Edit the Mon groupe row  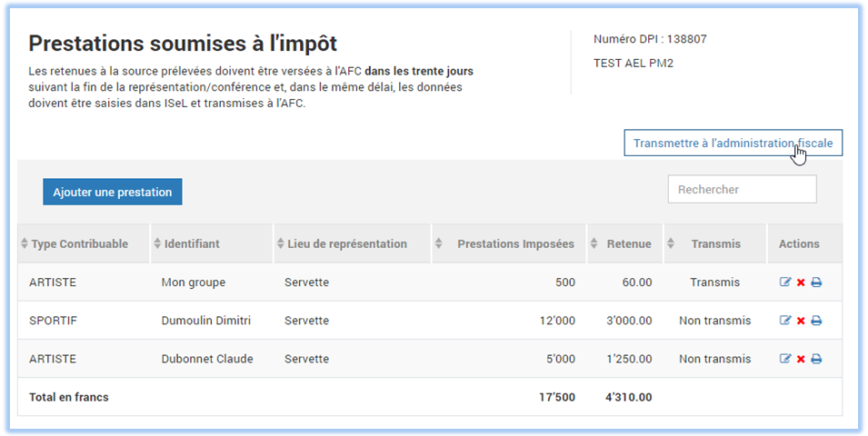[x=785, y=282]
